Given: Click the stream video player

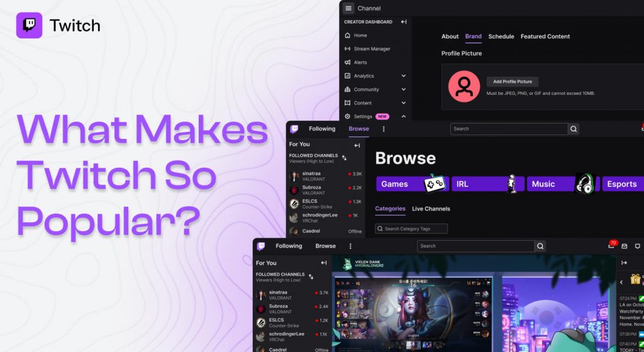Looking at the screenshot, I should click(x=474, y=304).
